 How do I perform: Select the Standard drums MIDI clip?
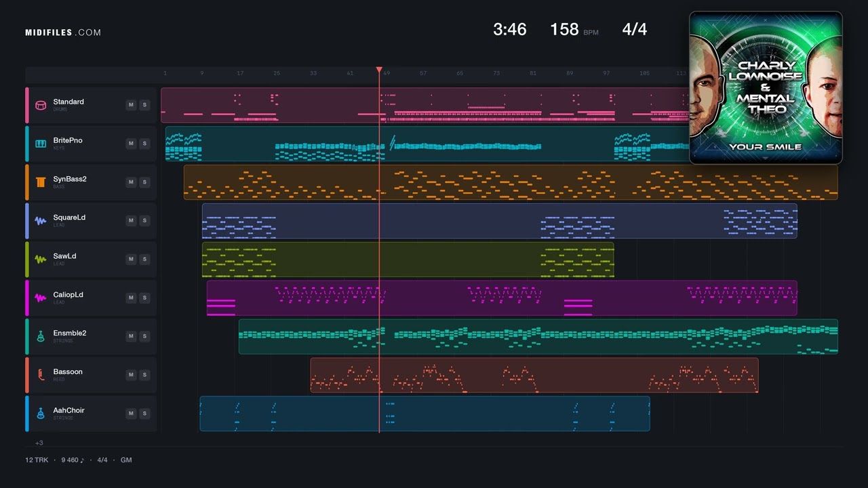point(425,105)
